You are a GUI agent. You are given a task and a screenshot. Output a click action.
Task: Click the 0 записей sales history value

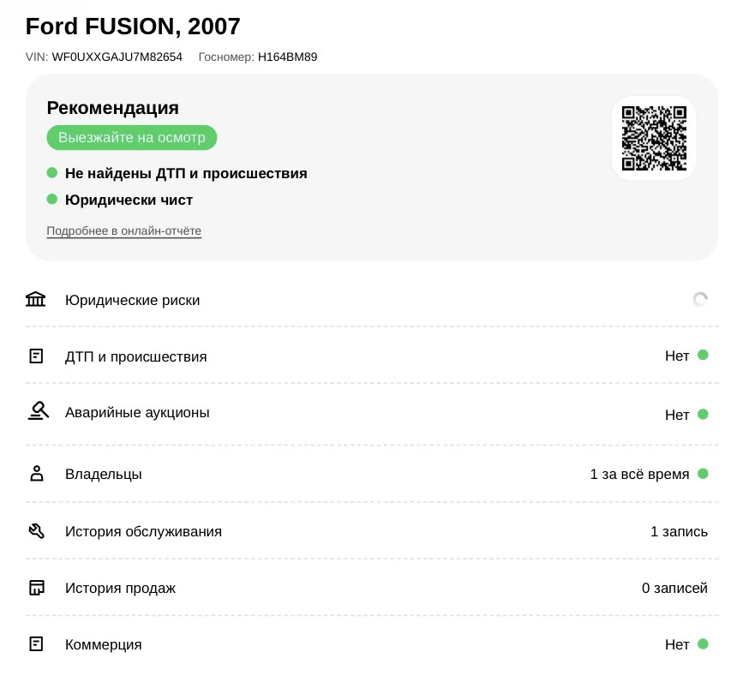pos(674,588)
